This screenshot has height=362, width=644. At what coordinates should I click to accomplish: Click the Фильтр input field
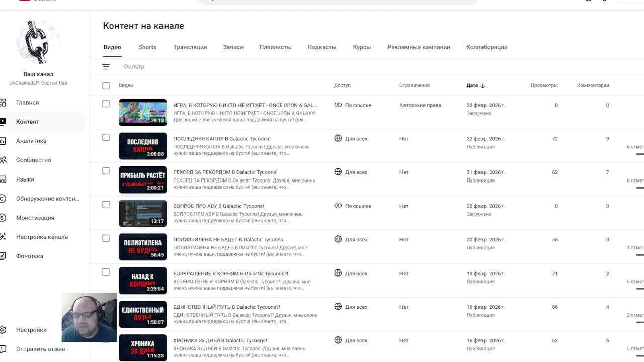[134, 67]
